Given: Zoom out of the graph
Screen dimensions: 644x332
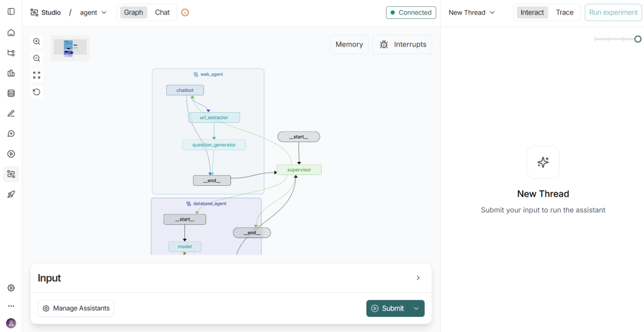Looking at the screenshot, I should pos(37,58).
